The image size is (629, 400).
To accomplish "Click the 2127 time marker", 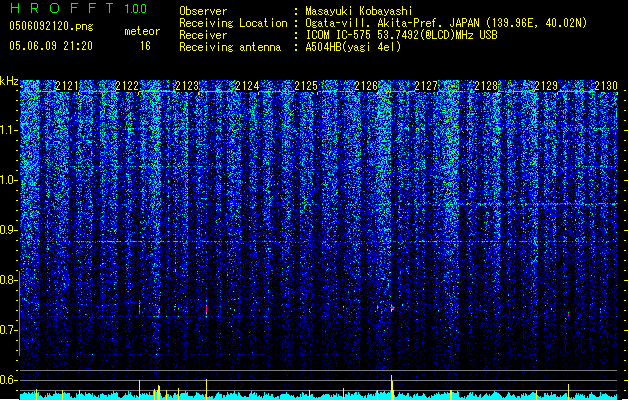I will point(426,85).
